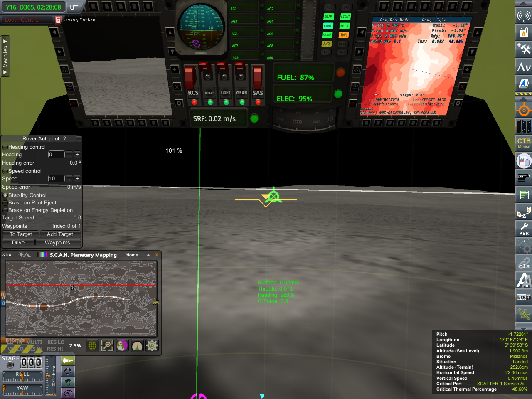
Task: Open Rover Autopilot help question mark
Action: pyautogui.click(x=64, y=139)
